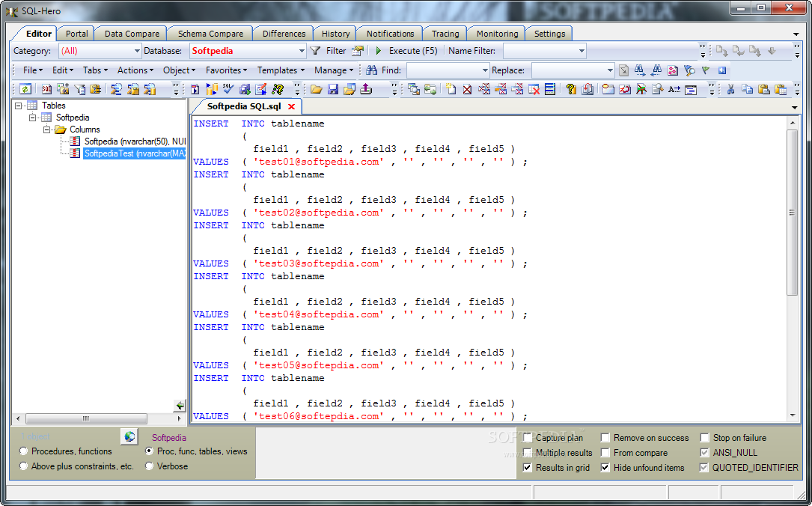Screen dimensions: 812x506
Task: Select SoftpediaTest (nvarchar(MAX)) column item
Action: [135, 153]
